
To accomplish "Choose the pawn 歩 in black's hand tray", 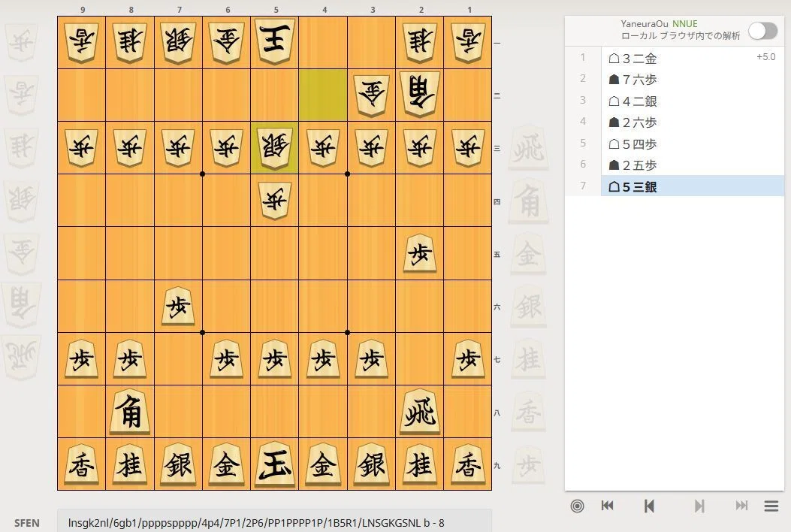I will click(528, 464).
